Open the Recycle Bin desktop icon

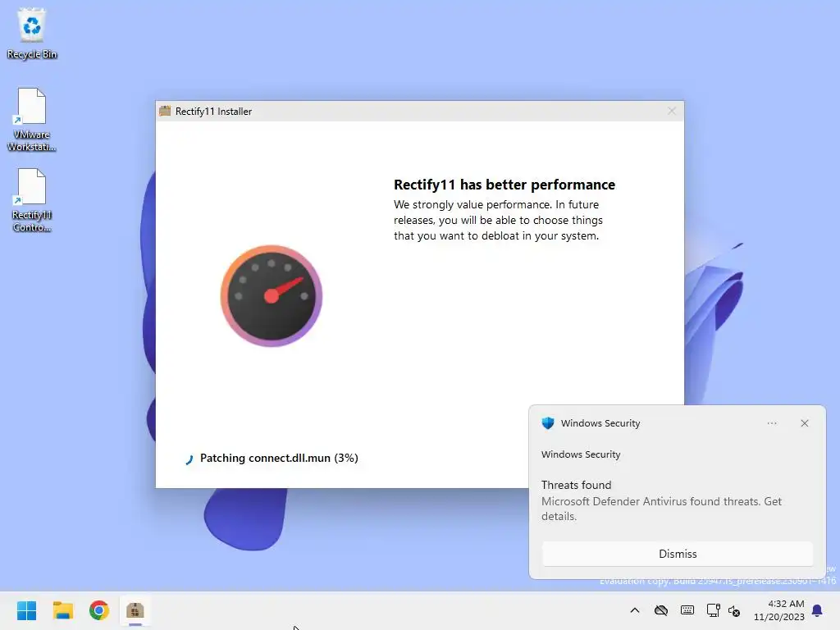coord(32,34)
